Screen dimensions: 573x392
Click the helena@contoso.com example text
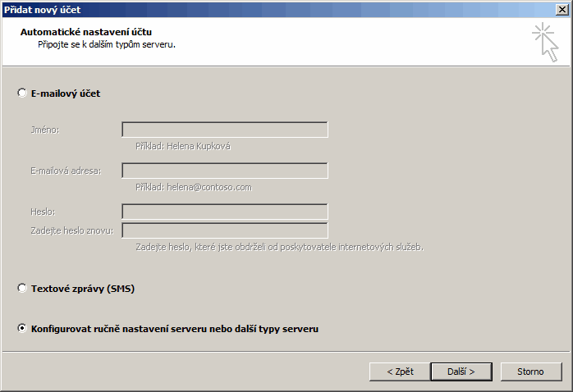[193, 187]
